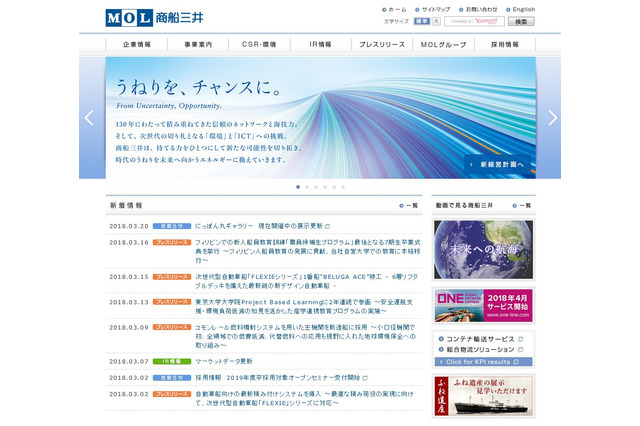The width and height of the screenshot is (640, 426).
Task: Select the third carousel pagination dot
Action: pyautogui.click(x=316, y=187)
